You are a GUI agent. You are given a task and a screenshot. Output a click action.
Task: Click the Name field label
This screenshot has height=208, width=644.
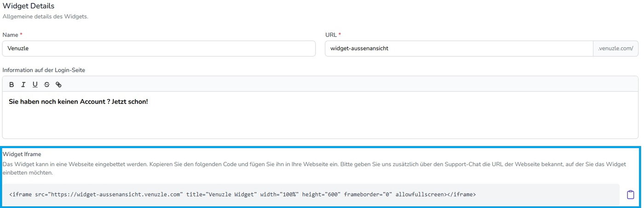10,35
